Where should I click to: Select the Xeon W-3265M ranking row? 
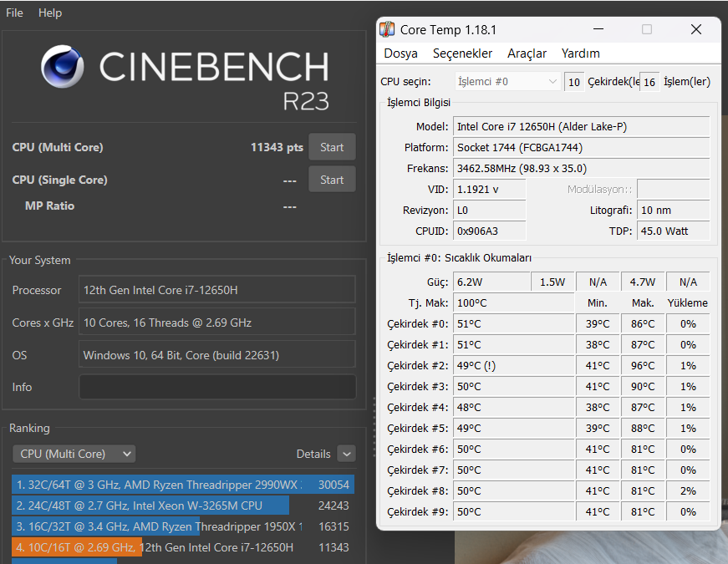pos(183,506)
